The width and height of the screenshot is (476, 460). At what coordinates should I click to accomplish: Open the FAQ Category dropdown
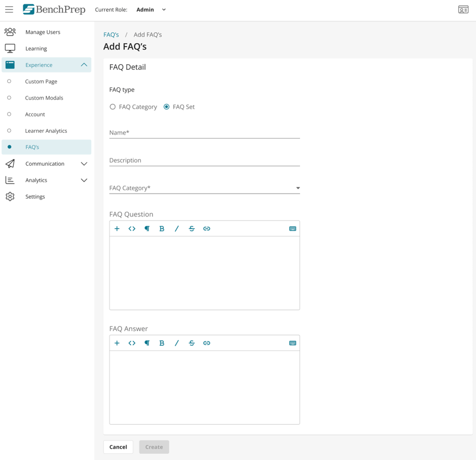click(204, 188)
